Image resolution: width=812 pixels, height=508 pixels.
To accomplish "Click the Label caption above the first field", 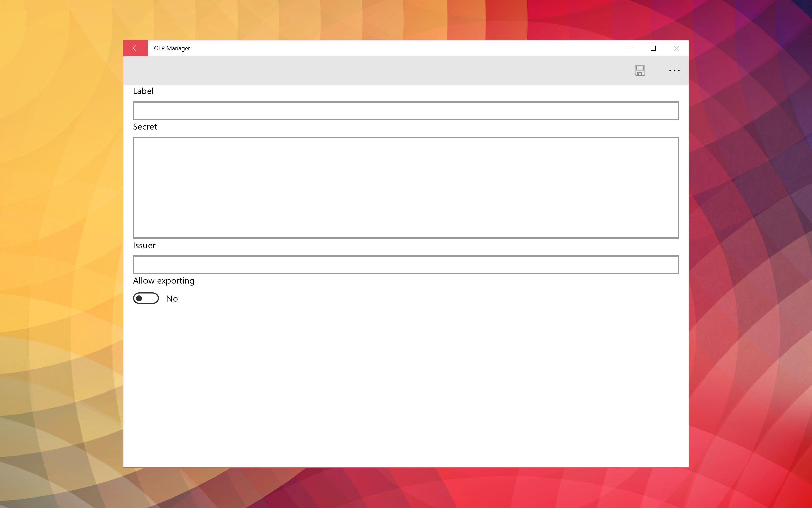I will click(143, 91).
